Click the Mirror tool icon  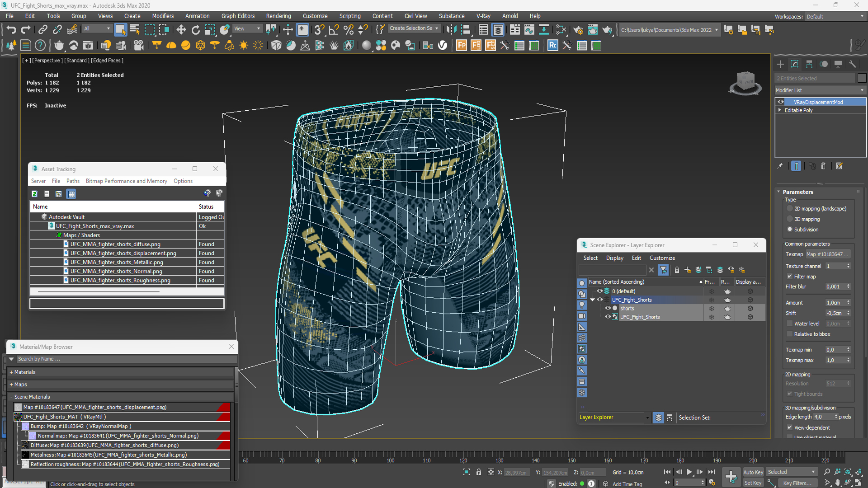[x=451, y=30]
